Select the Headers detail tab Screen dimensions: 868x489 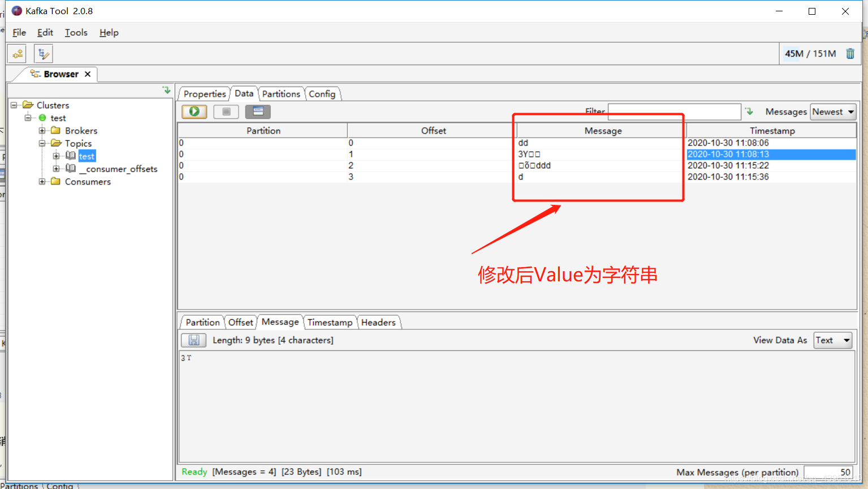point(378,322)
